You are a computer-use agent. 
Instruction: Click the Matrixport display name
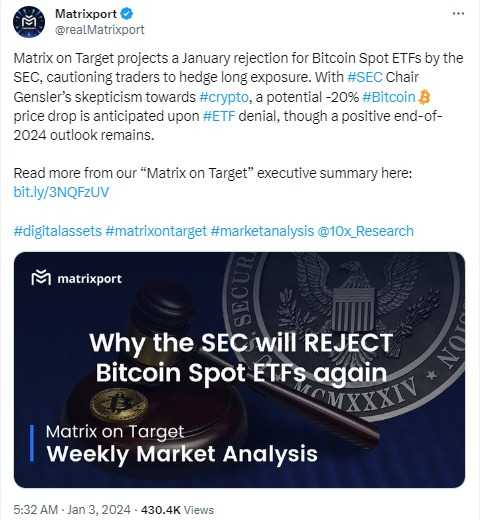tap(86, 14)
